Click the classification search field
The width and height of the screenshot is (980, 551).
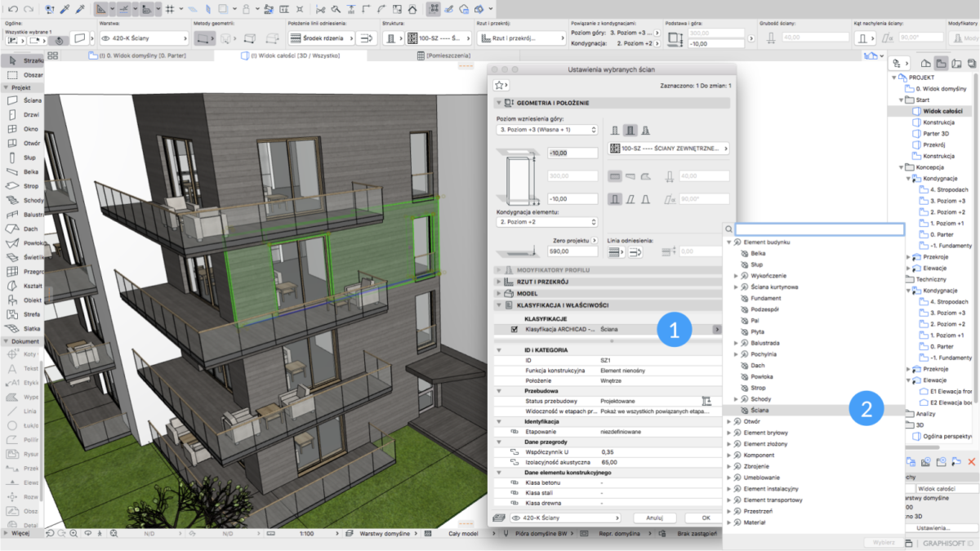pyautogui.click(x=819, y=230)
